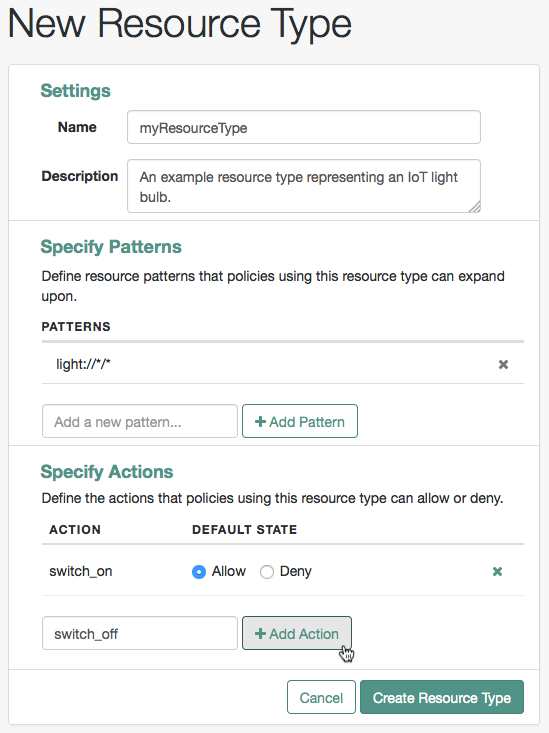Click the Add a new pattern field
549x733 pixels.
[x=140, y=421]
